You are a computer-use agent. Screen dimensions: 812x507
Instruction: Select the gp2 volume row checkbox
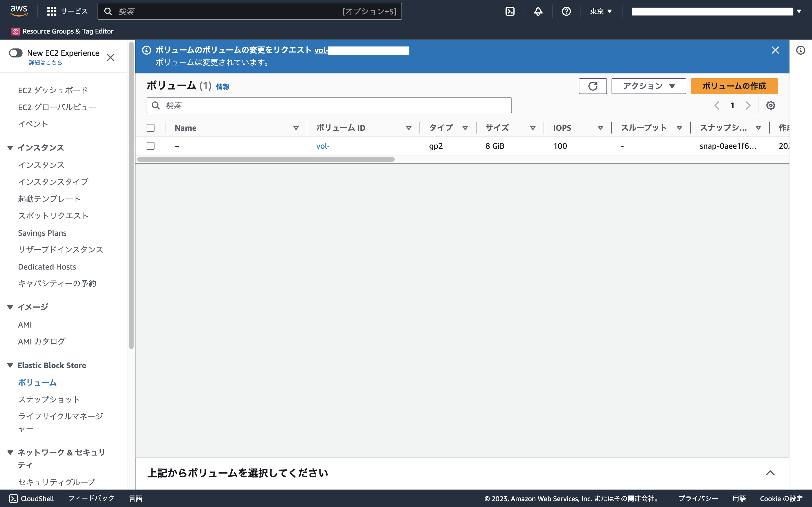pos(151,146)
